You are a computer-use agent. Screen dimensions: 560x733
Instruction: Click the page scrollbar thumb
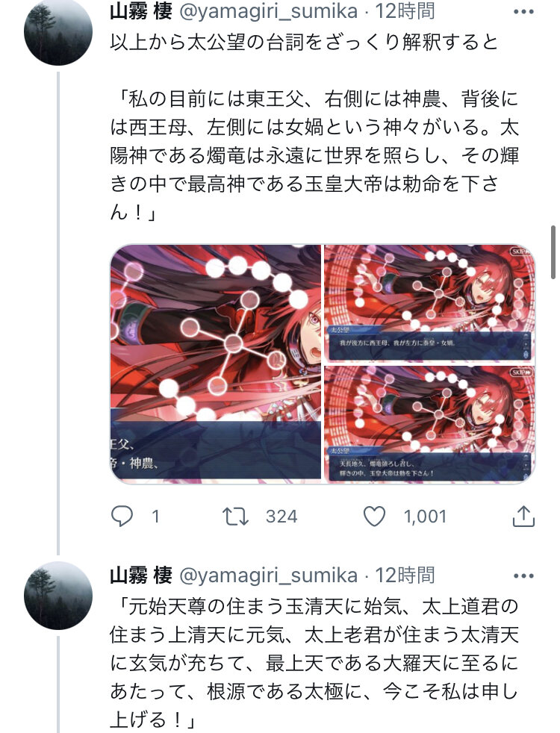(553, 252)
